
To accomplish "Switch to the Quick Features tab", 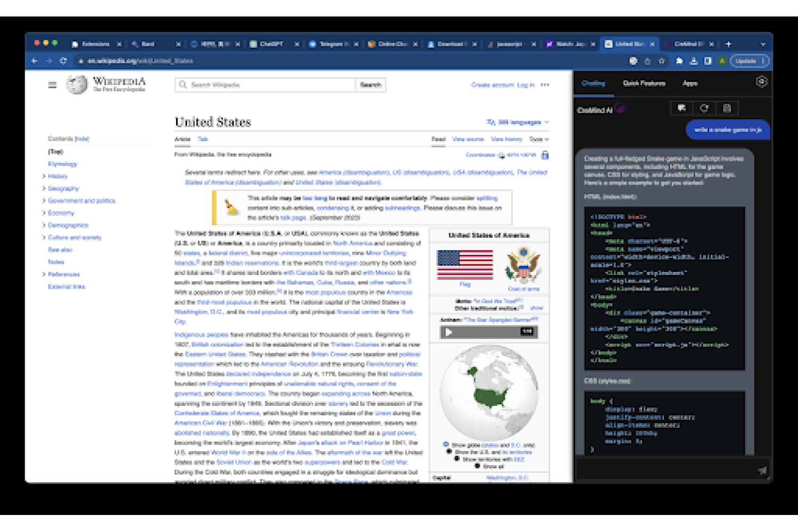I will point(644,84).
